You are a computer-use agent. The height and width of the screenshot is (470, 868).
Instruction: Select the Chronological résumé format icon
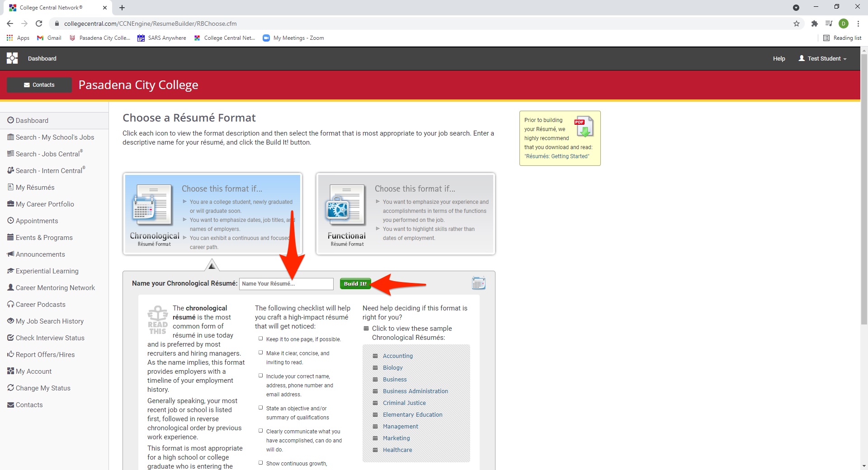point(152,206)
